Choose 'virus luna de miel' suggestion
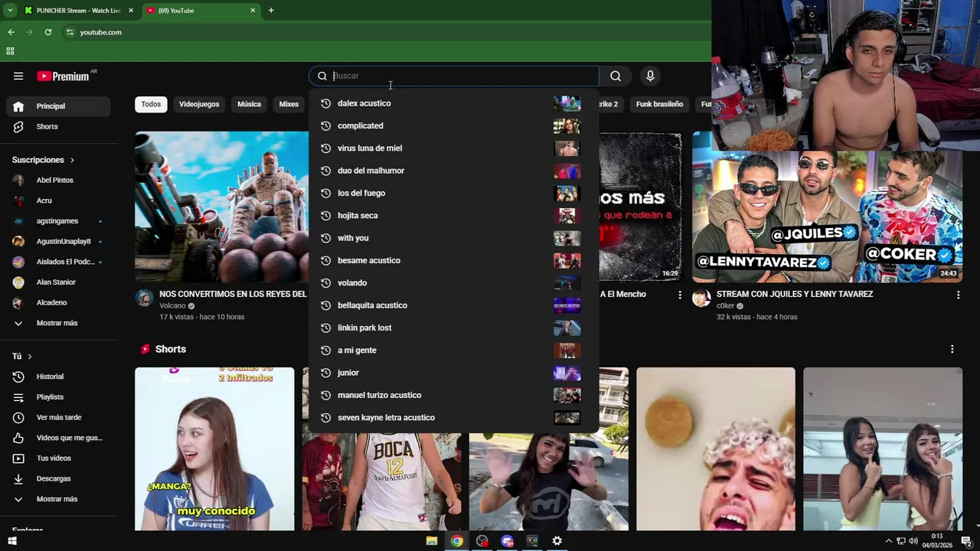This screenshot has width=980, height=551. tap(453, 148)
